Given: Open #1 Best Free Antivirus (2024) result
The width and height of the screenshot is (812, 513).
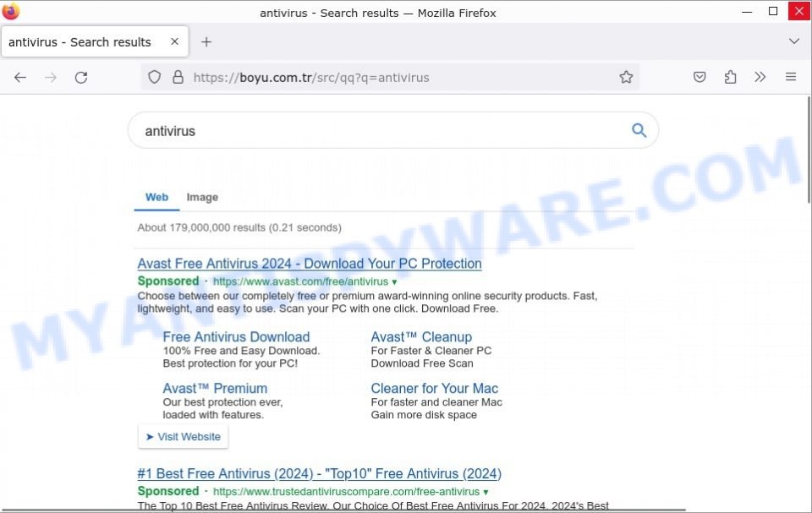Looking at the screenshot, I should tap(320, 473).
